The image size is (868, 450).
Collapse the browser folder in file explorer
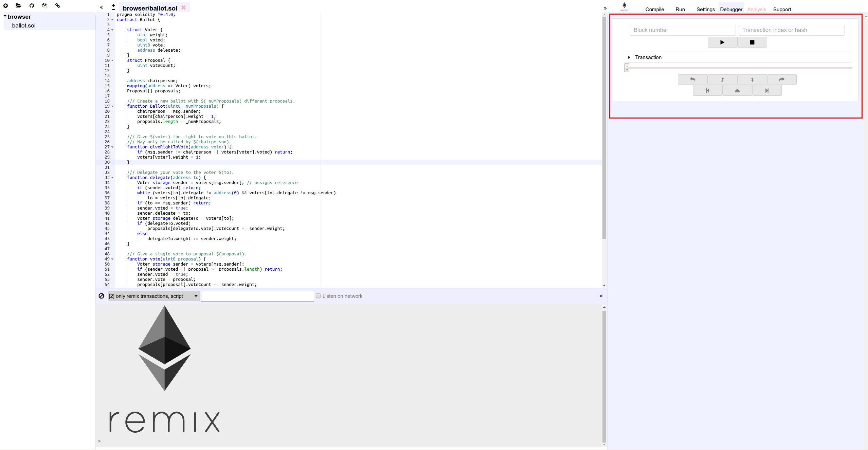click(5, 16)
